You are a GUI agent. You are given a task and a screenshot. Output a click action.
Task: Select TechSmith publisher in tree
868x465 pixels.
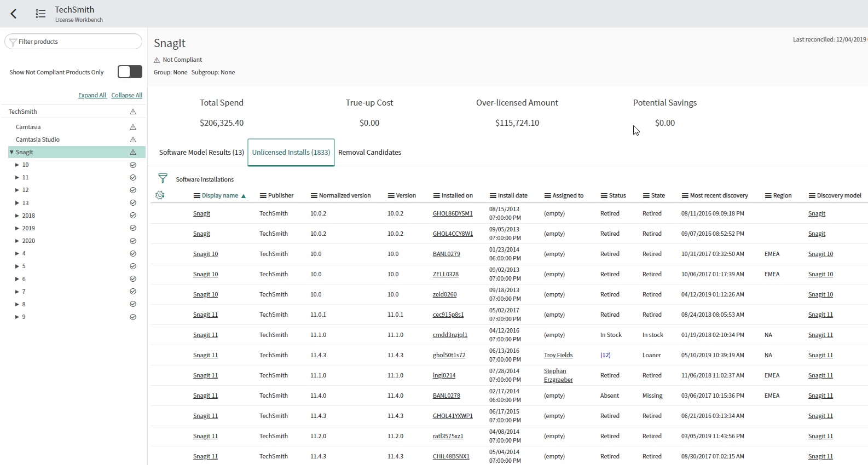[23, 112]
